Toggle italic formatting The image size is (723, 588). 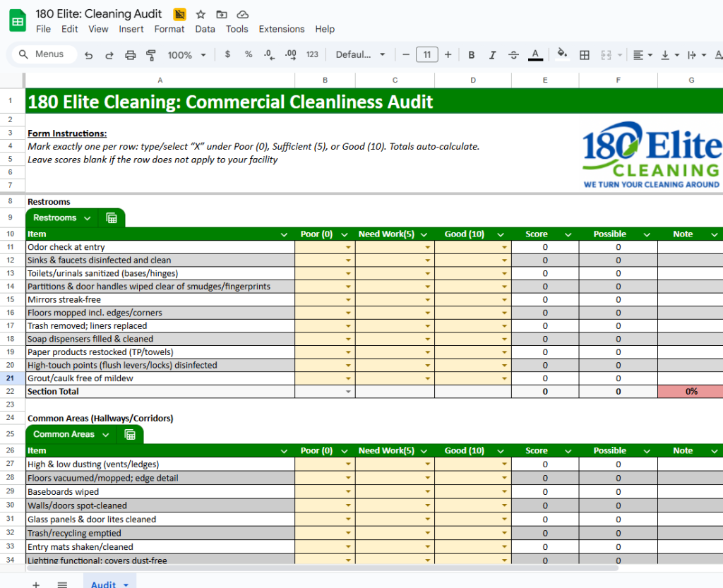click(492, 55)
